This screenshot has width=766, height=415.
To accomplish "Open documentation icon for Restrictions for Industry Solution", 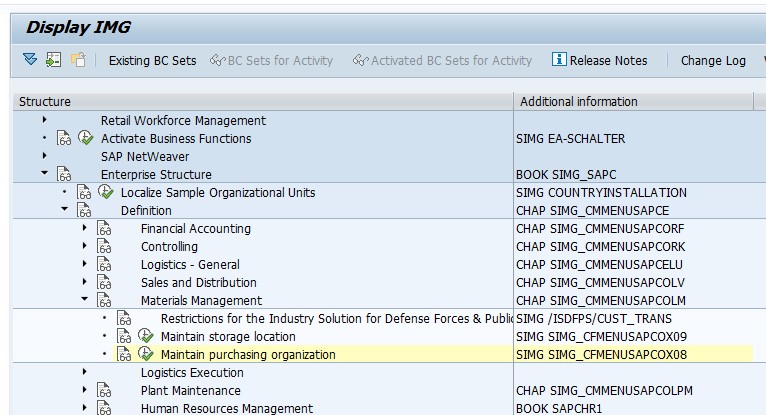I will click(x=124, y=319).
